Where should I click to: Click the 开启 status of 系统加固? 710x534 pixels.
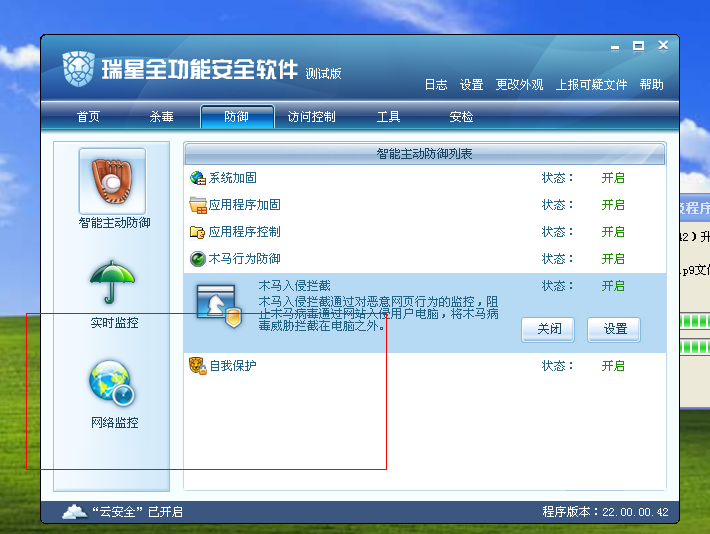tap(613, 178)
